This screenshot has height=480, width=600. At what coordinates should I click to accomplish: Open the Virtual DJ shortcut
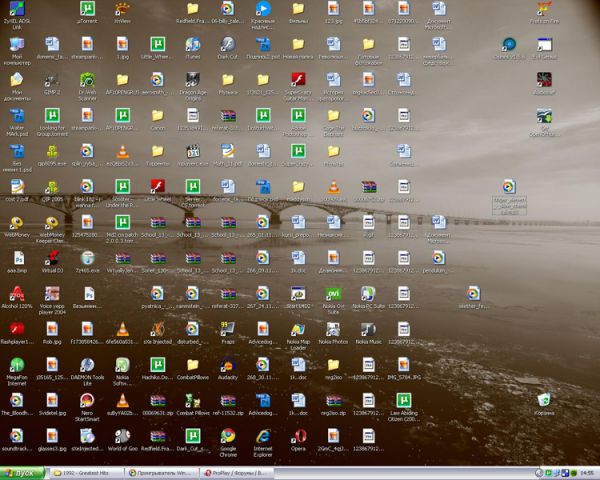click(x=51, y=258)
